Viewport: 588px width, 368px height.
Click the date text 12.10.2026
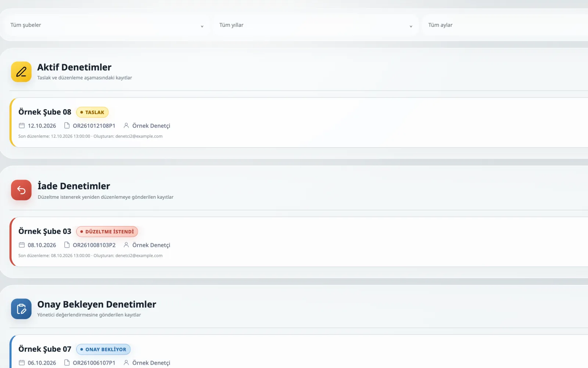pos(42,126)
